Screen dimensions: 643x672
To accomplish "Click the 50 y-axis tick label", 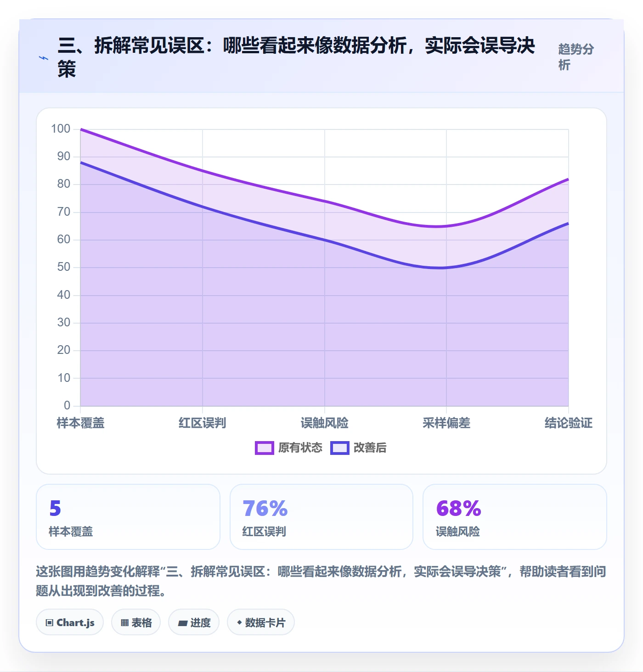I will coord(64,267).
